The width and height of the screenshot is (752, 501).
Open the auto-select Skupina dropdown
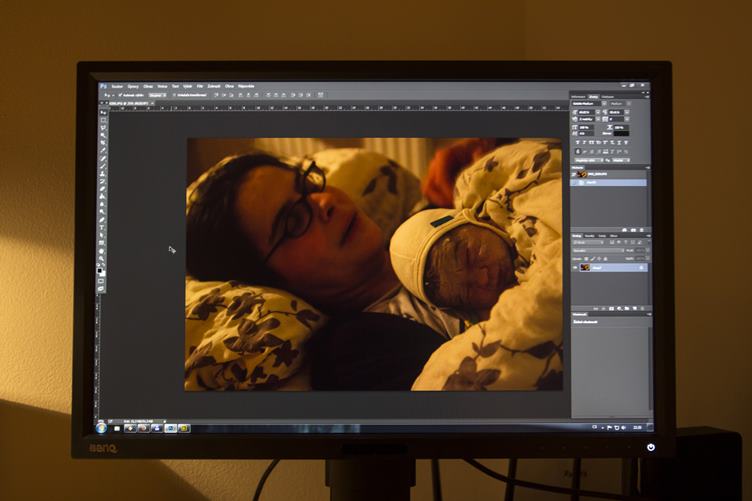pyautogui.click(x=157, y=95)
